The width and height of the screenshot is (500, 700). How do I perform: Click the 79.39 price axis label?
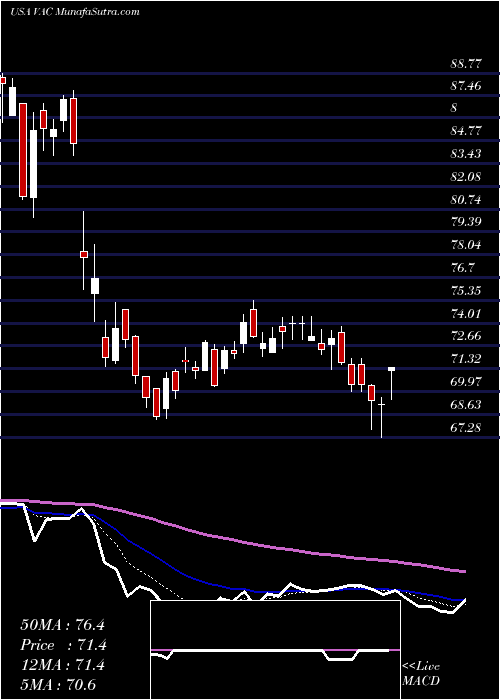tap(466, 222)
